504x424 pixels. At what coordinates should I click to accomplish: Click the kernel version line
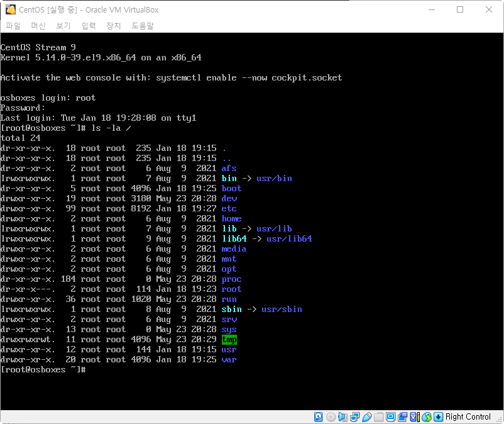point(101,58)
